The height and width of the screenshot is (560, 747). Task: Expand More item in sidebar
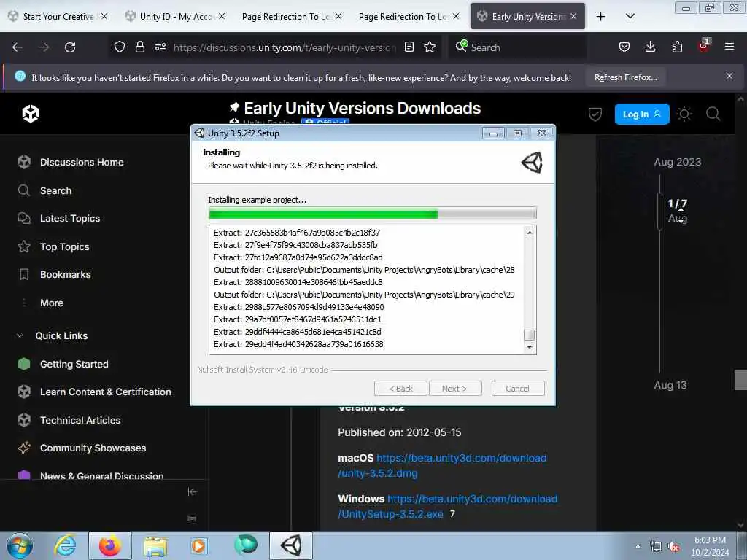click(x=52, y=303)
